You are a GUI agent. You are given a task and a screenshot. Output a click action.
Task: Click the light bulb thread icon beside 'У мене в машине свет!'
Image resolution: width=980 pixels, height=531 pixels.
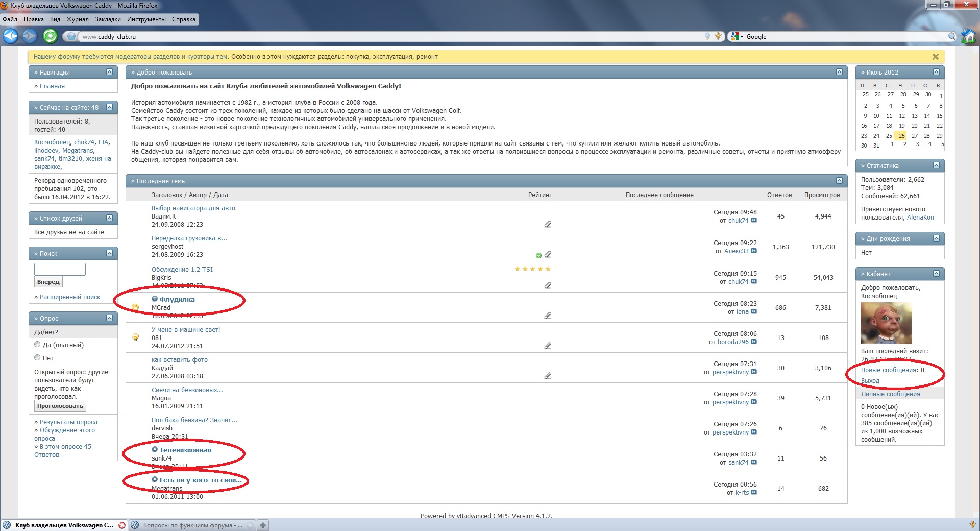tap(135, 337)
